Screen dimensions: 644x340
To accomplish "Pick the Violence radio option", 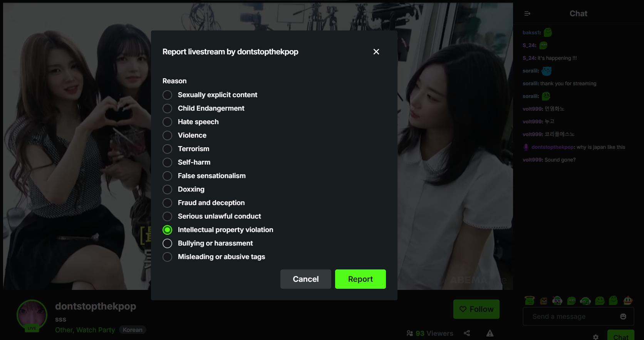I will (167, 135).
